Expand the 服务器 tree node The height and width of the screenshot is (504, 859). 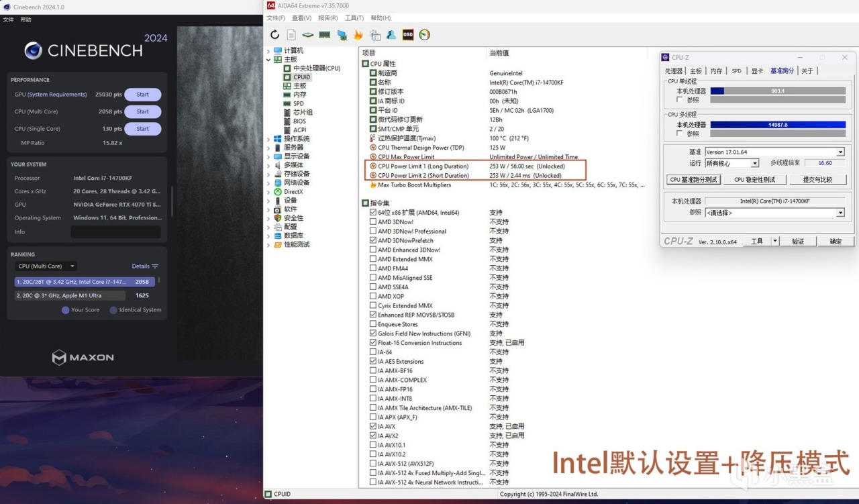tap(268, 148)
